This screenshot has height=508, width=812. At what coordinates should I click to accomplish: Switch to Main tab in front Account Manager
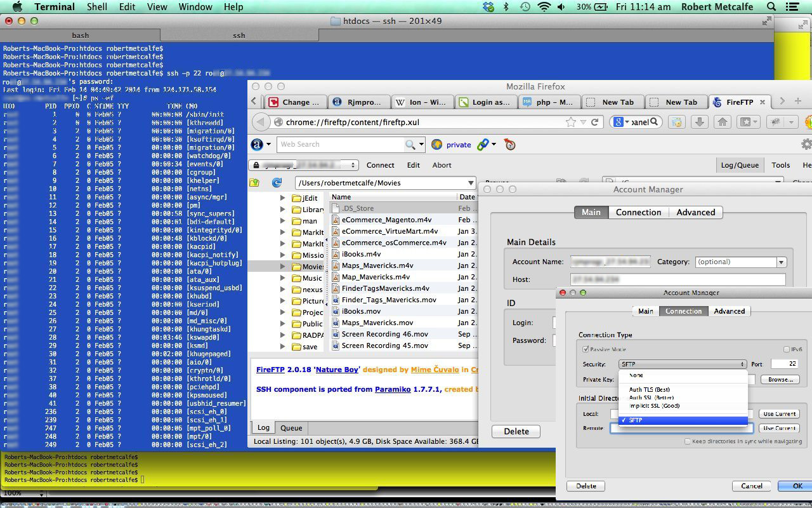pyautogui.click(x=646, y=311)
